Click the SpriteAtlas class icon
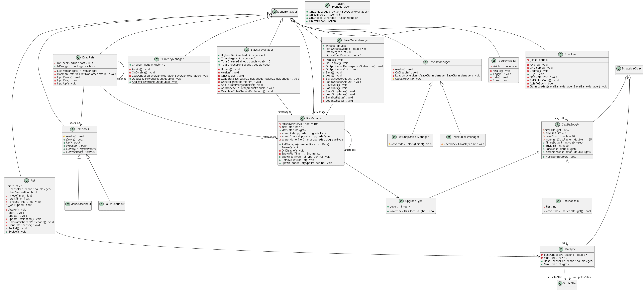 560,284
